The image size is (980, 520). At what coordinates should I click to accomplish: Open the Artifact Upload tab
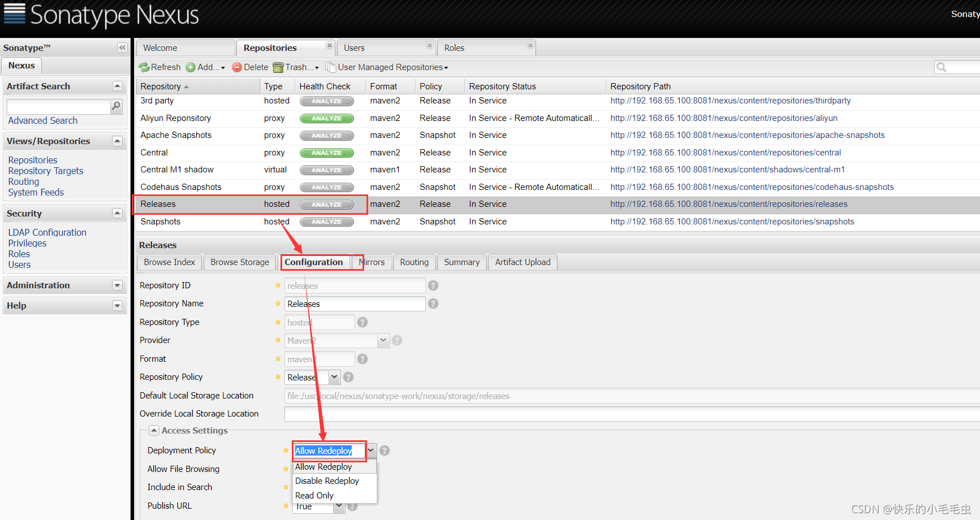[523, 262]
